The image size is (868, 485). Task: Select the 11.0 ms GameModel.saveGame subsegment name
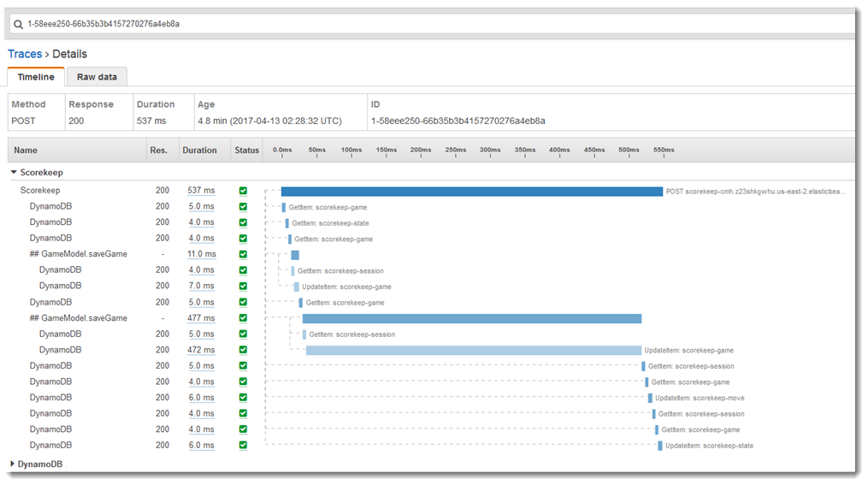coord(79,253)
